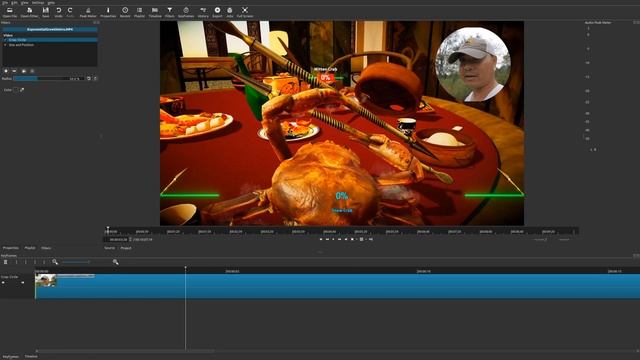This screenshot has height=360, width=640.
Task: Open the Settings menu
Action: click(38, 2)
